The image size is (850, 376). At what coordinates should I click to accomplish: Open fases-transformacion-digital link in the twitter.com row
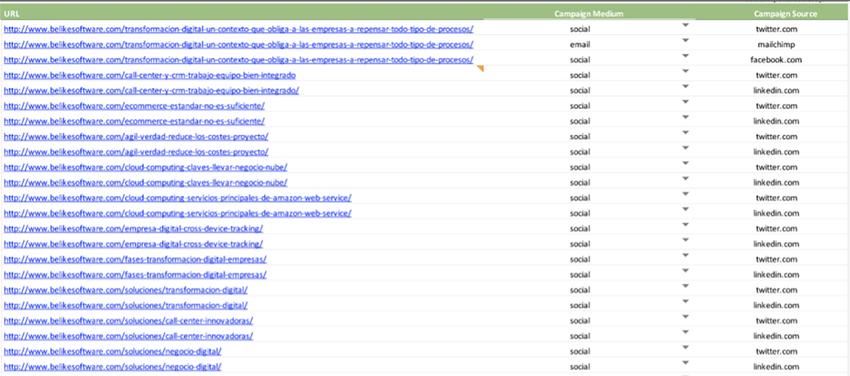point(135,259)
